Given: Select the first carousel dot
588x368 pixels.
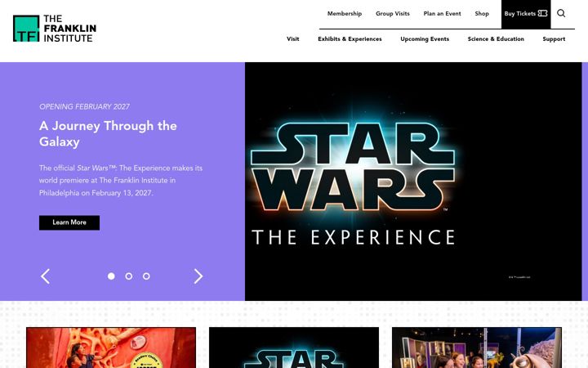Looking at the screenshot, I should point(111,276).
